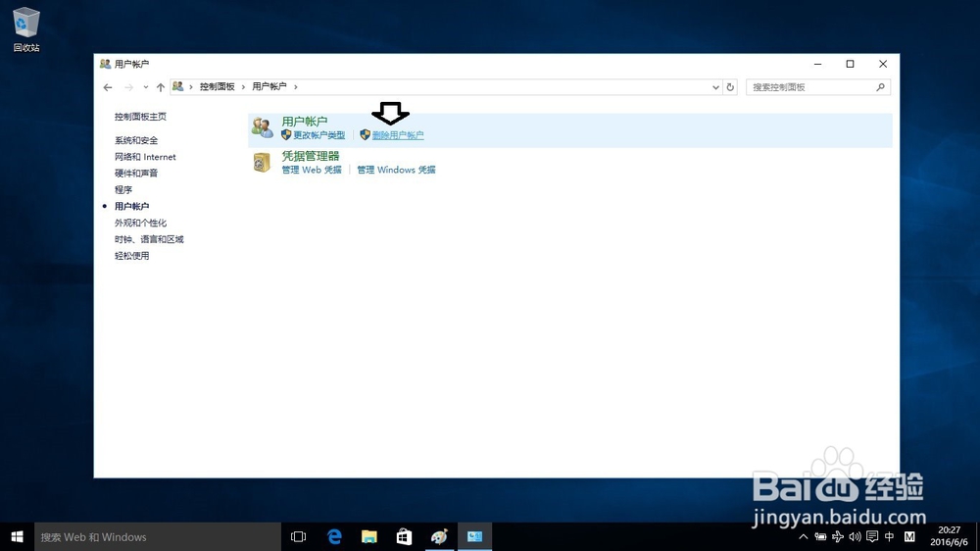Open 网络和 Internet category
Screen dimensions: 980x551
point(145,157)
